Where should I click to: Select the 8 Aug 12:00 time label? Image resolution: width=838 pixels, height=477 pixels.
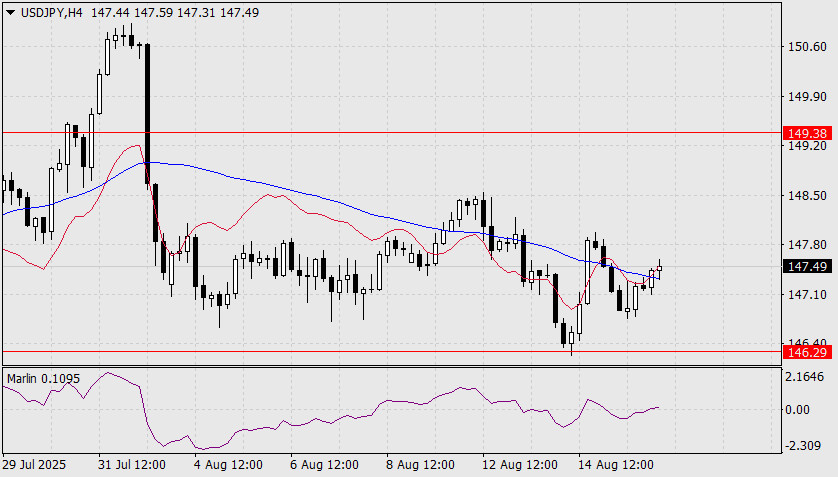pos(421,465)
